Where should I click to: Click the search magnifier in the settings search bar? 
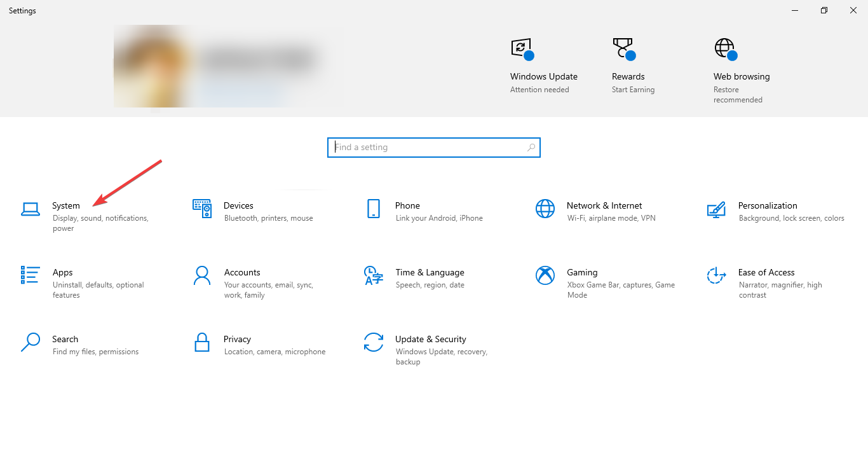[x=531, y=147]
